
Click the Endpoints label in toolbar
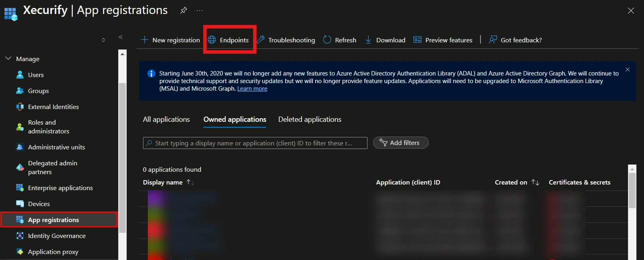point(234,40)
